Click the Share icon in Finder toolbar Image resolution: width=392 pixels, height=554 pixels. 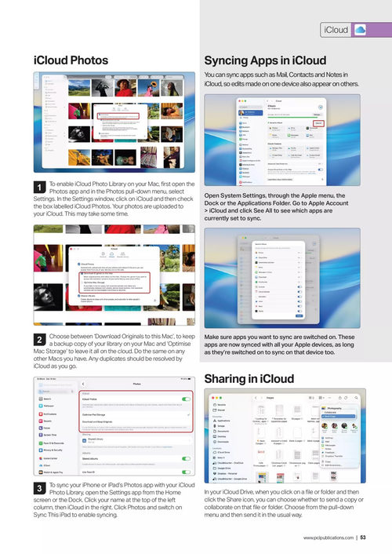(x=340, y=398)
